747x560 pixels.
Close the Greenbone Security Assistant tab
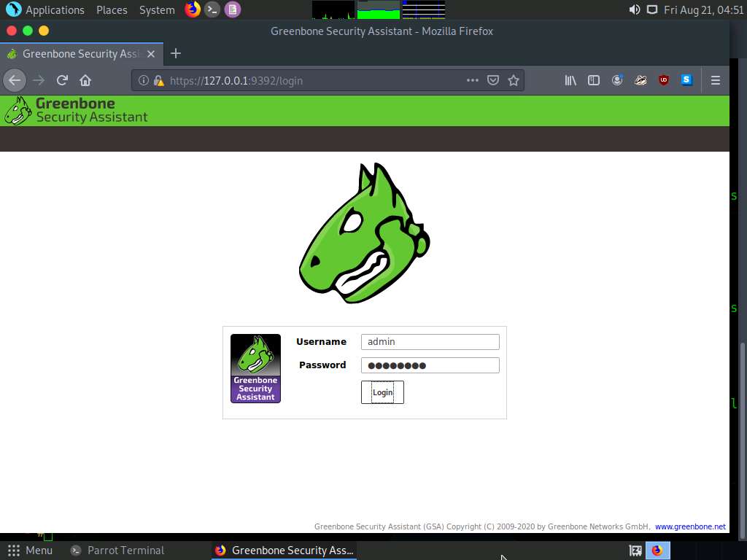coord(151,54)
